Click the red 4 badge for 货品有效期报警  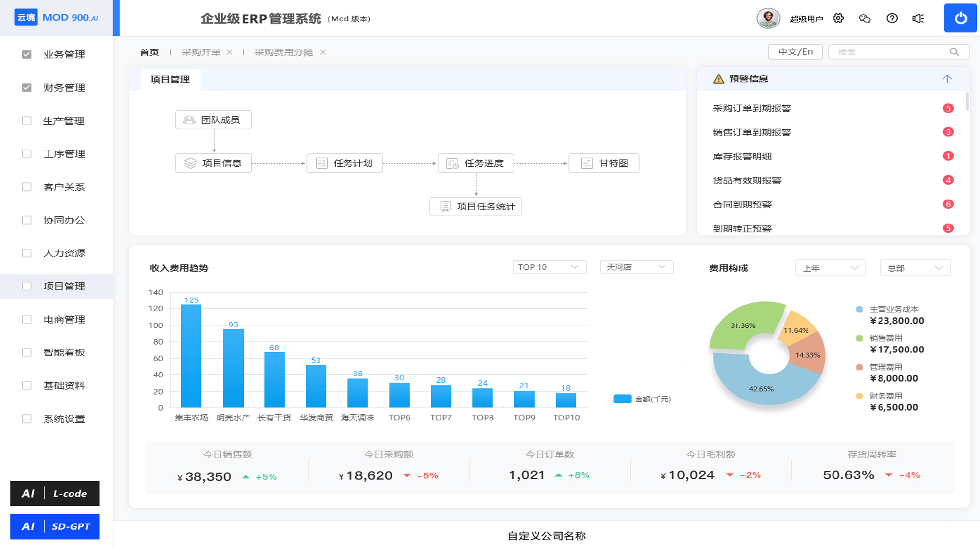(948, 180)
